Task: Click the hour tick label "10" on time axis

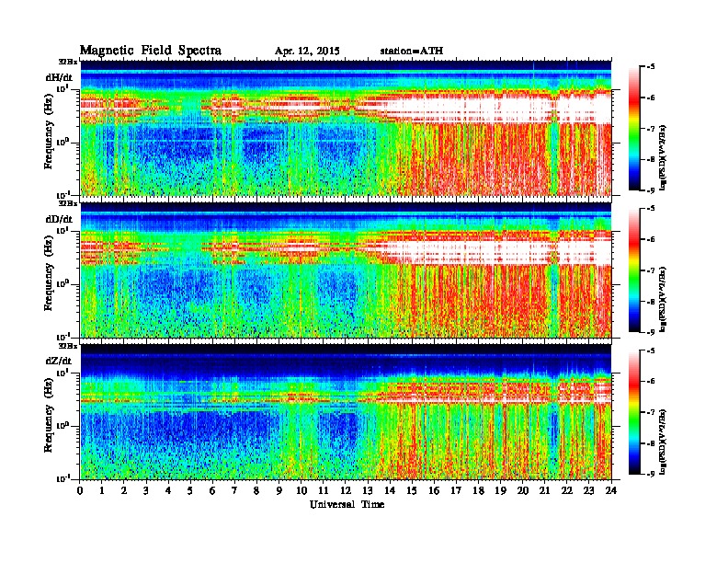Action: click(301, 490)
